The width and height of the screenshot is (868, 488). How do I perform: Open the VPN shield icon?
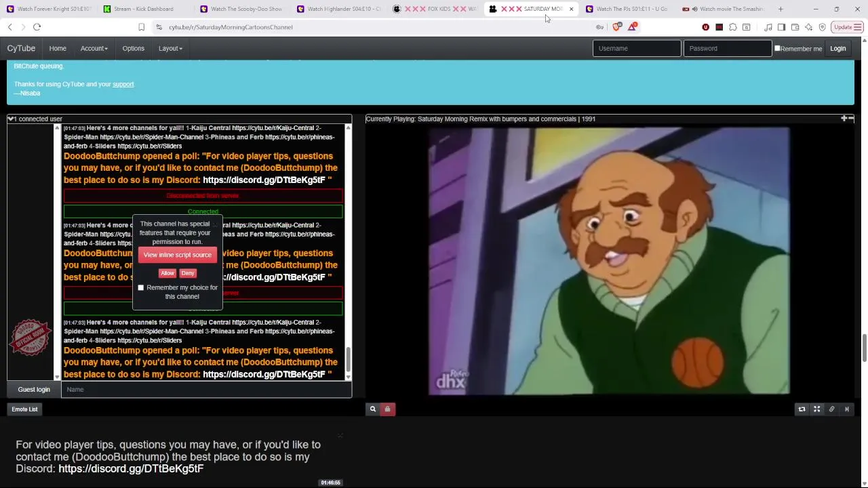click(x=822, y=27)
